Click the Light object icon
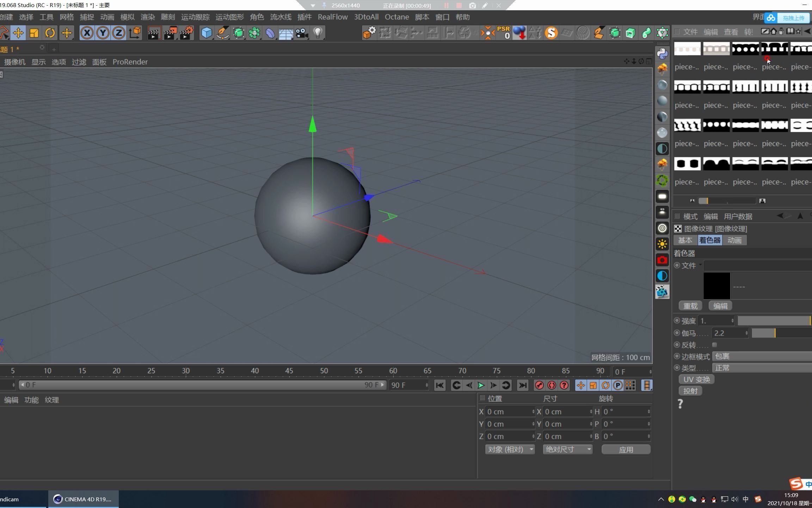Viewport: 812px width, 508px height. pyautogui.click(x=318, y=33)
